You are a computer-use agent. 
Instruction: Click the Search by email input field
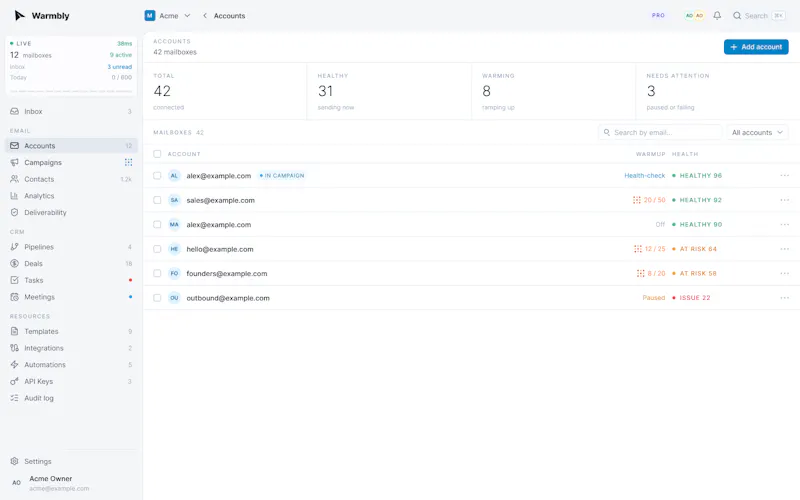[x=660, y=133]
